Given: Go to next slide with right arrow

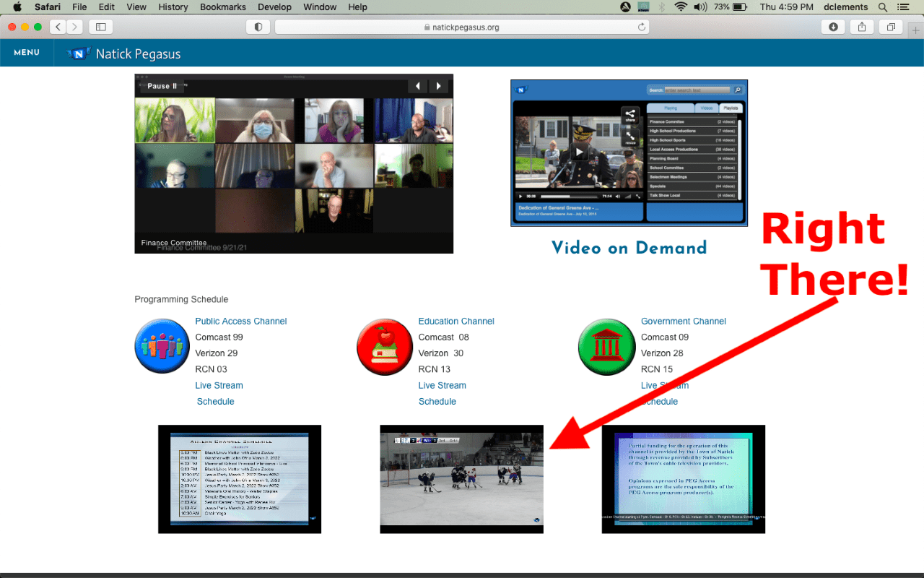Looking at the screenshot, I should 438,86.
